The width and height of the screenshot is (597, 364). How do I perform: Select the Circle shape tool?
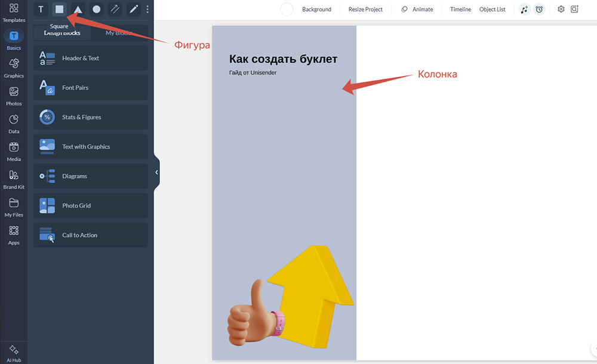pos(97,9)
